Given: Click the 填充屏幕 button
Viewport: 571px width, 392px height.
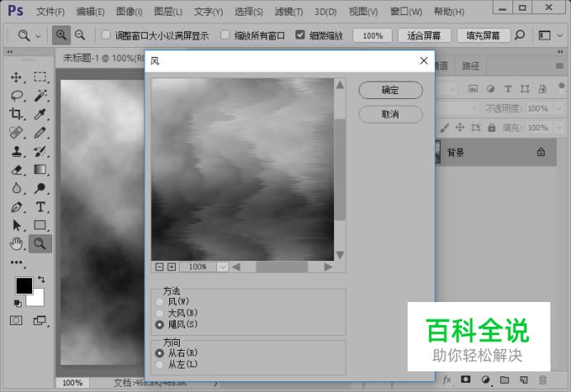Looking at the screenshot, I should click(484, 35).
